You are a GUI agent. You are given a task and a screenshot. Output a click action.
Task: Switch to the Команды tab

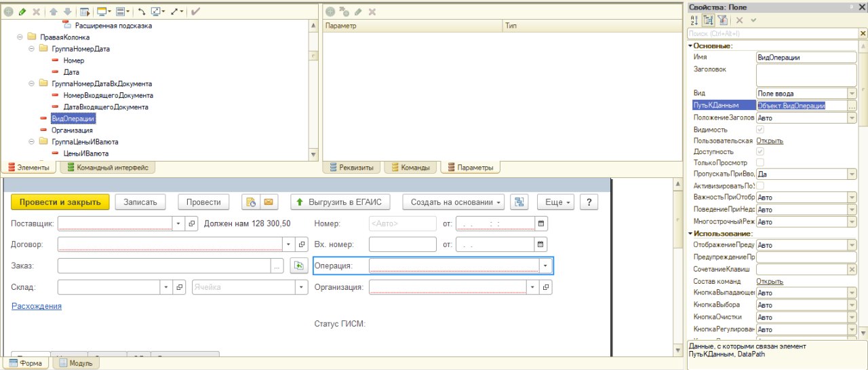pos(410,167)
